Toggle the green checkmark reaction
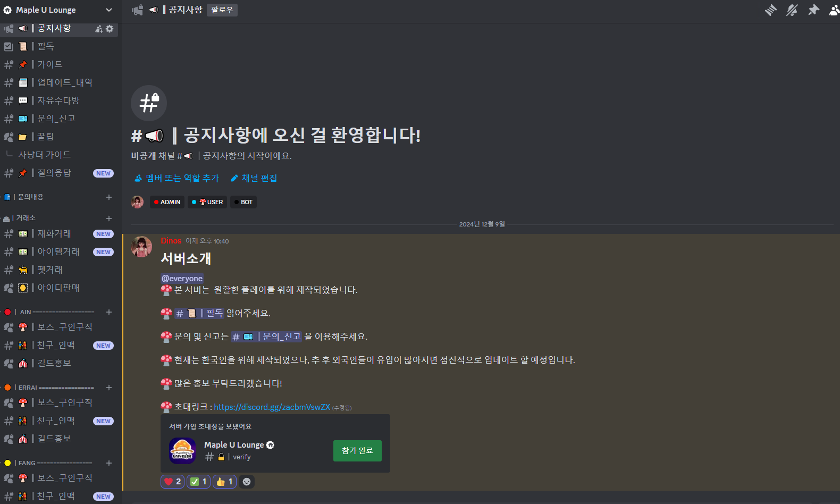 pos(198,482)
